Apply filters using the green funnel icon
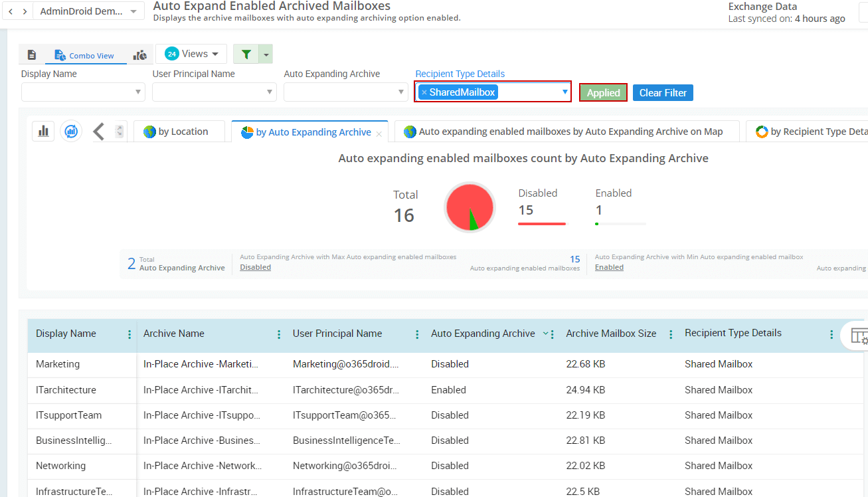 (245, 54)
